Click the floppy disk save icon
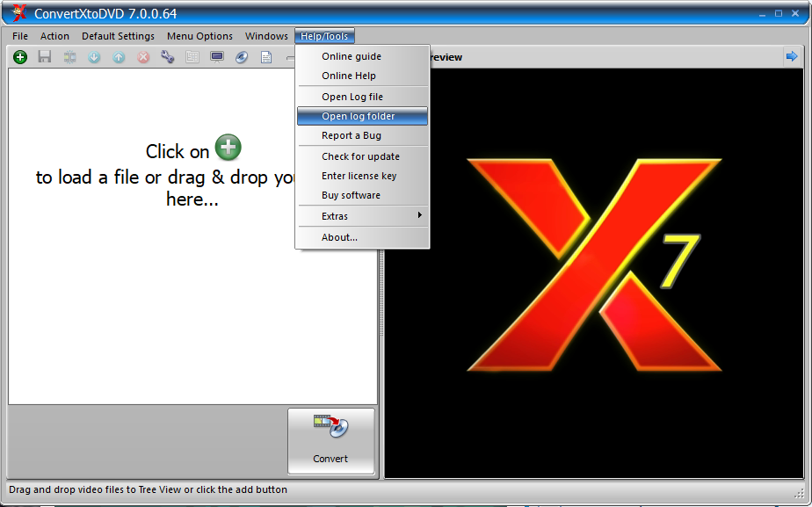 45,57
